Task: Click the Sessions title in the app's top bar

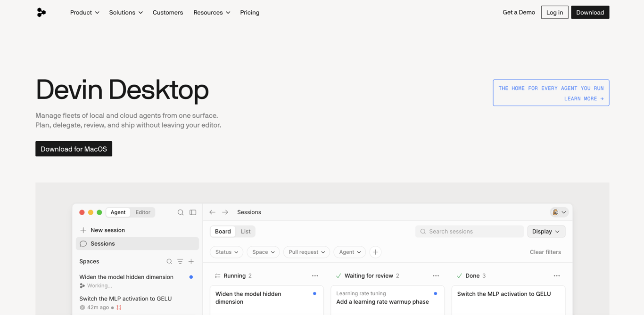Action: (x=249, y=212)
